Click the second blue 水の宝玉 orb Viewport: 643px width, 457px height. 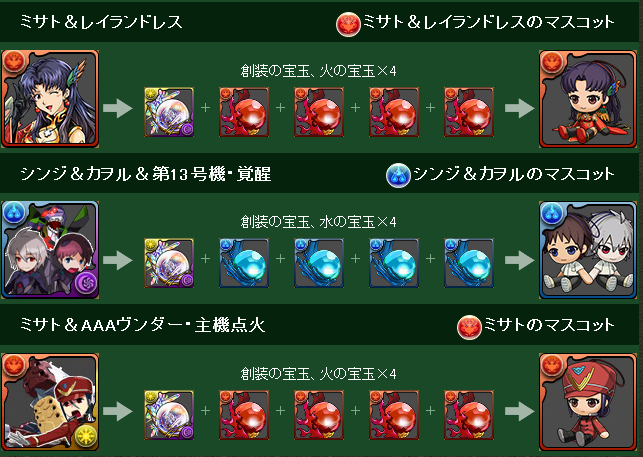319,263
